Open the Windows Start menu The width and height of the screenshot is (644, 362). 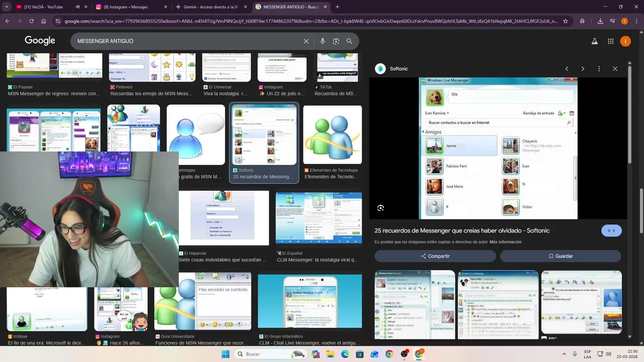click(x=225, y=354)
